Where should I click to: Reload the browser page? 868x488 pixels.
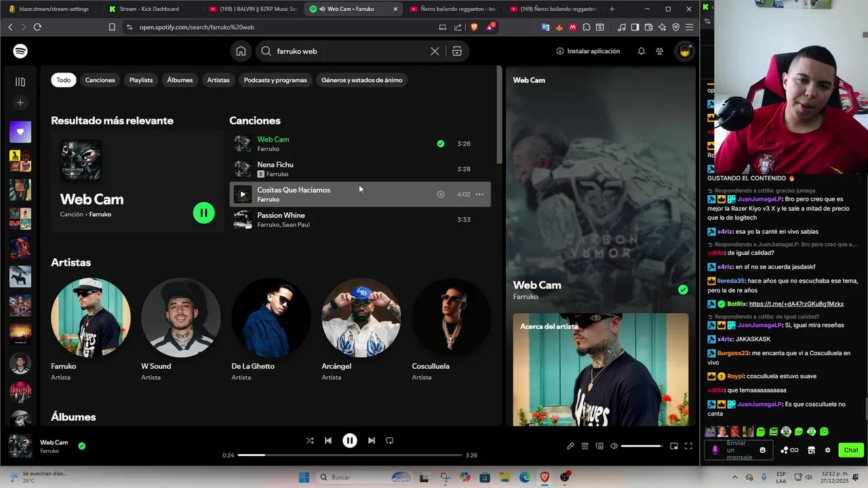[37, 27]
